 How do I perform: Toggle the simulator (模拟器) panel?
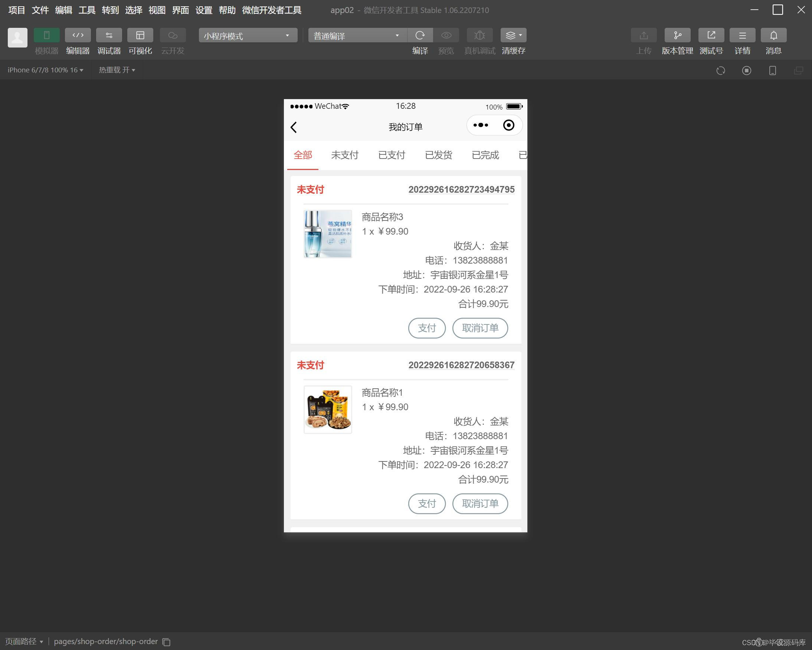click(46, 35)
